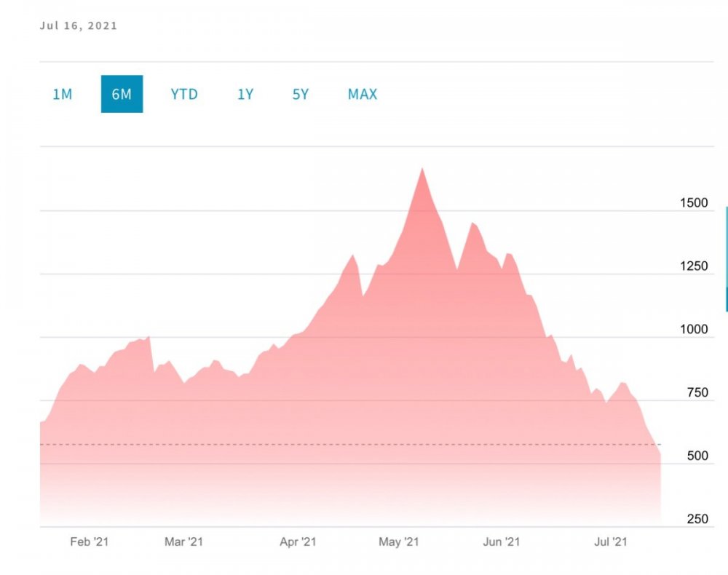Click the 1500 y-axis value
Screen dimensions: 728x575
(x=694, y=203)
